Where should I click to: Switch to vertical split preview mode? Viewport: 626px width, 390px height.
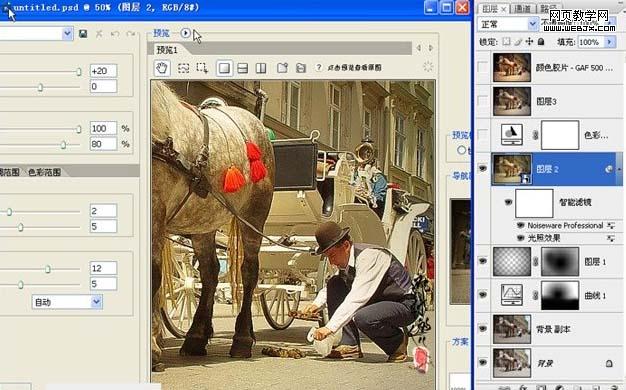(x=261, y=68)
